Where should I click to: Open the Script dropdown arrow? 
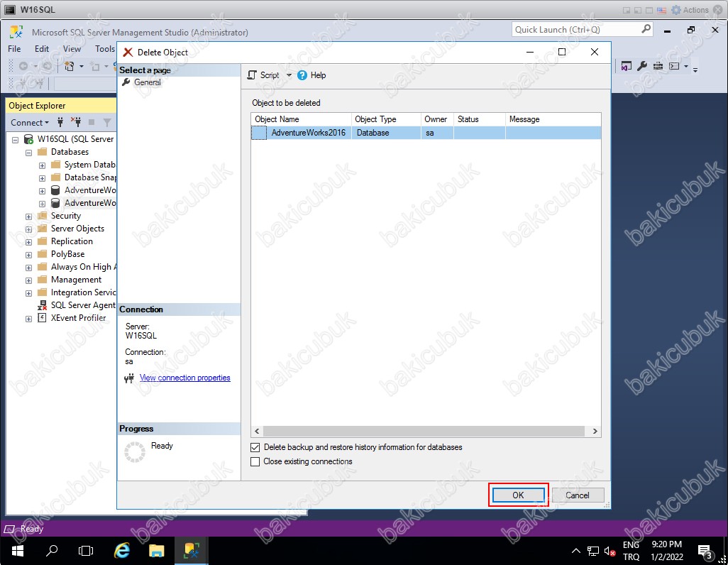point(289,75)
